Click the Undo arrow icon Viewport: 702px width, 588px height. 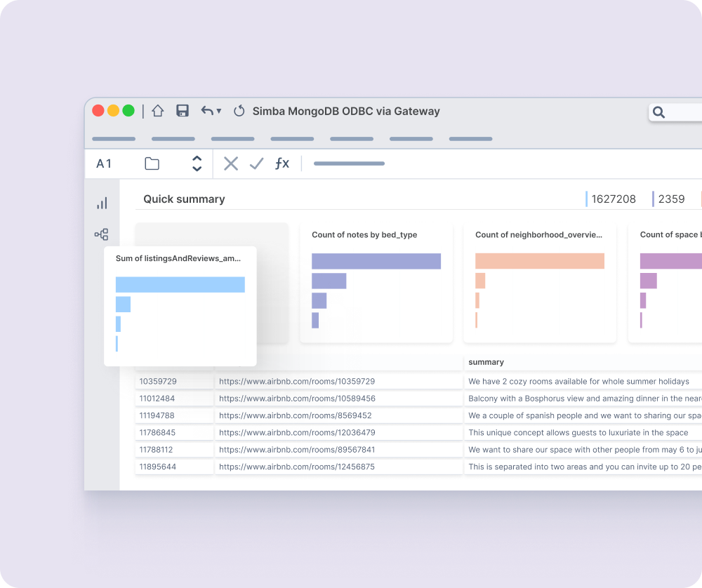point(206,111)
